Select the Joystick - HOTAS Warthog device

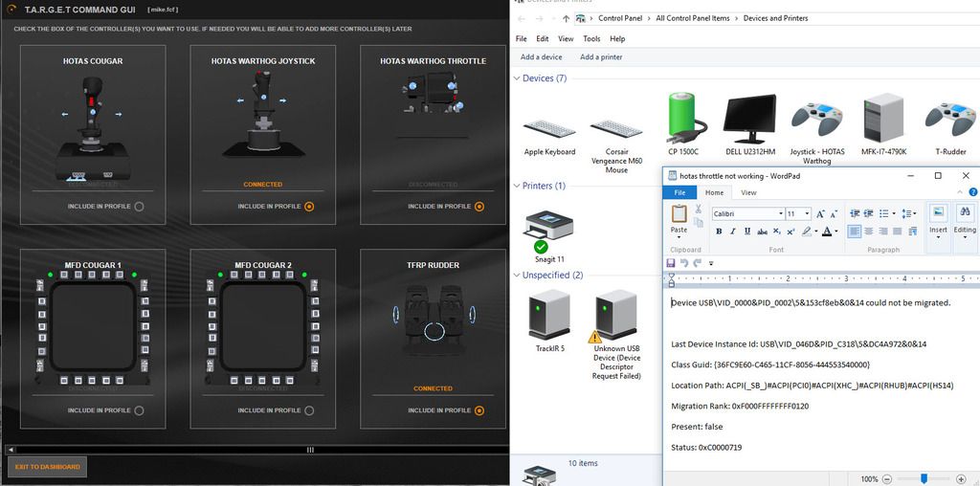tap(816, 120)
